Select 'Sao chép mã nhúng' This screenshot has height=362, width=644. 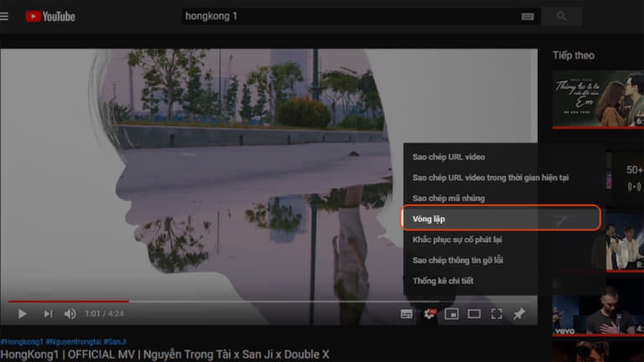448,198
